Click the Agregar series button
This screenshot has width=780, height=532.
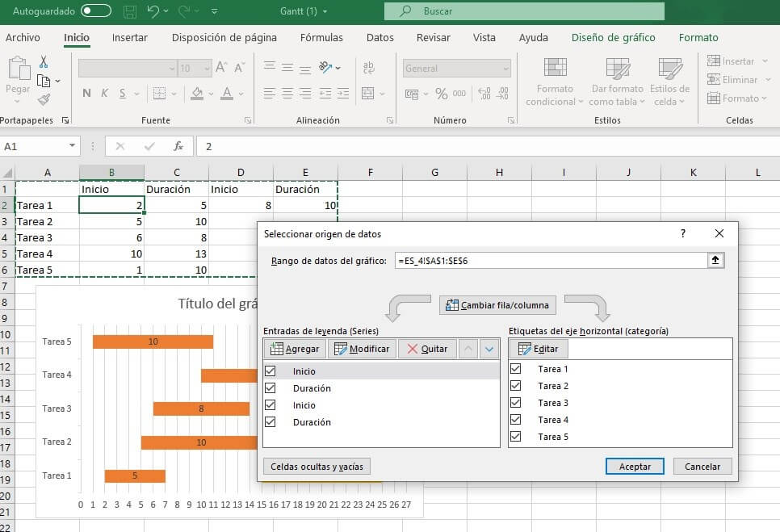click(295, 349)
